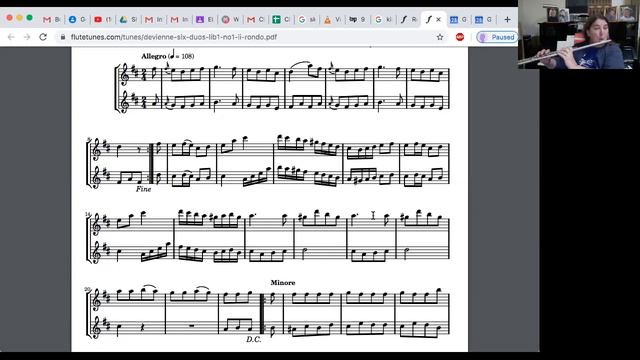
Task: Click the green macOS fullscreen button
Action: 29,18
